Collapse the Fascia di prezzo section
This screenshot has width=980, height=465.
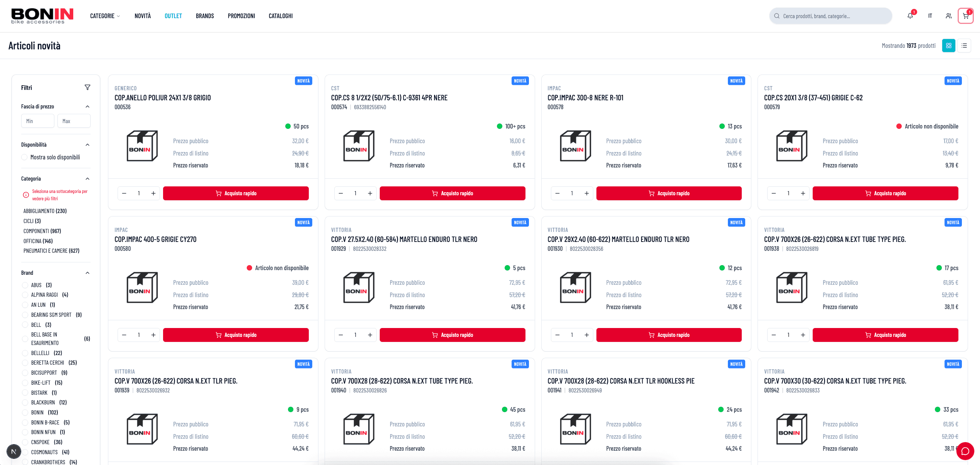88,107
